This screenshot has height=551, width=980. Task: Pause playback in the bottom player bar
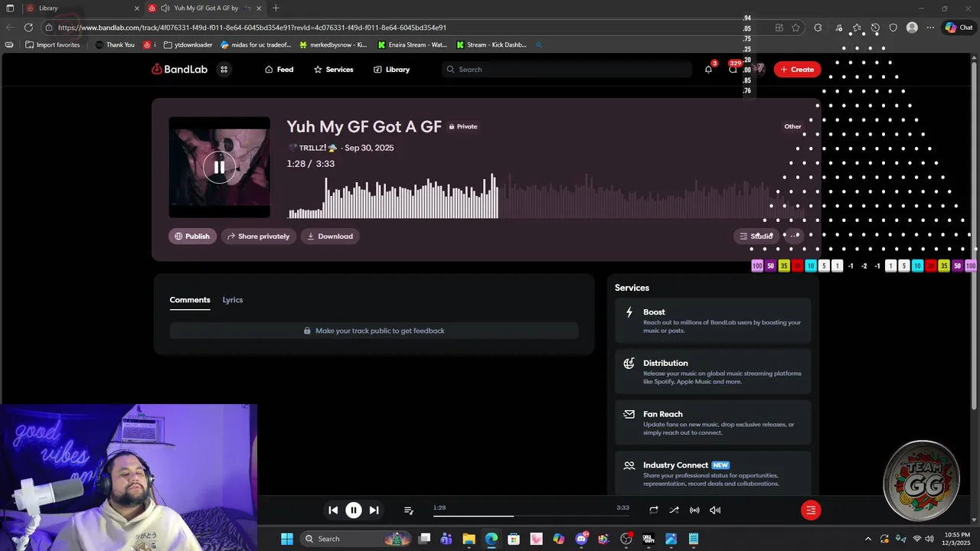354,510
